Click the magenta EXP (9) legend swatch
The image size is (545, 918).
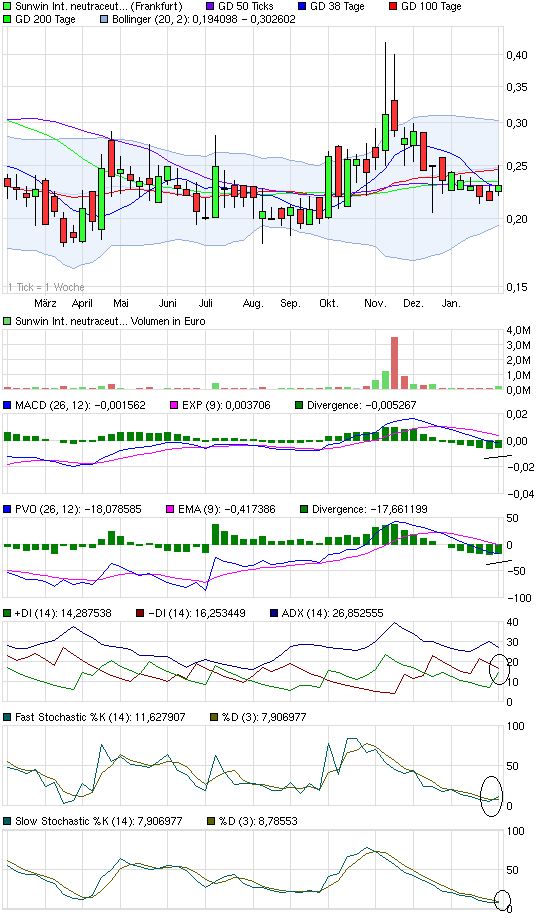[174, 405]
